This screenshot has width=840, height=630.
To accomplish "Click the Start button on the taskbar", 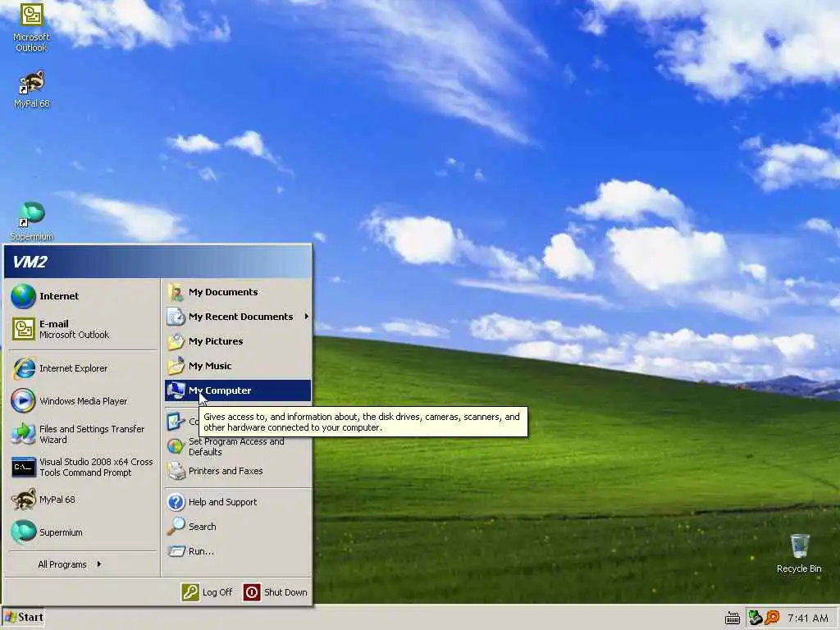I will (23, 617).
